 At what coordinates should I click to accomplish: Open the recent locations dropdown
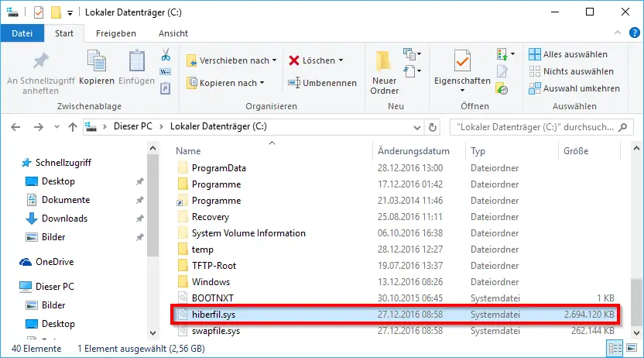tap(57, 127)
